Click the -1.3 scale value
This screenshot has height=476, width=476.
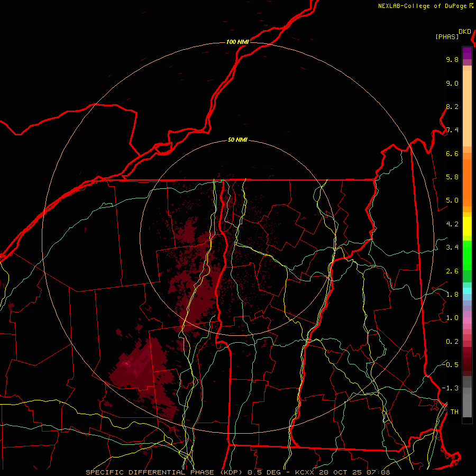click(450, 388)
